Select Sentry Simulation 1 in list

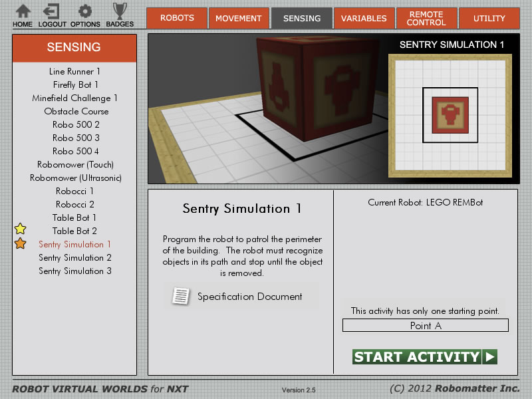74,244
